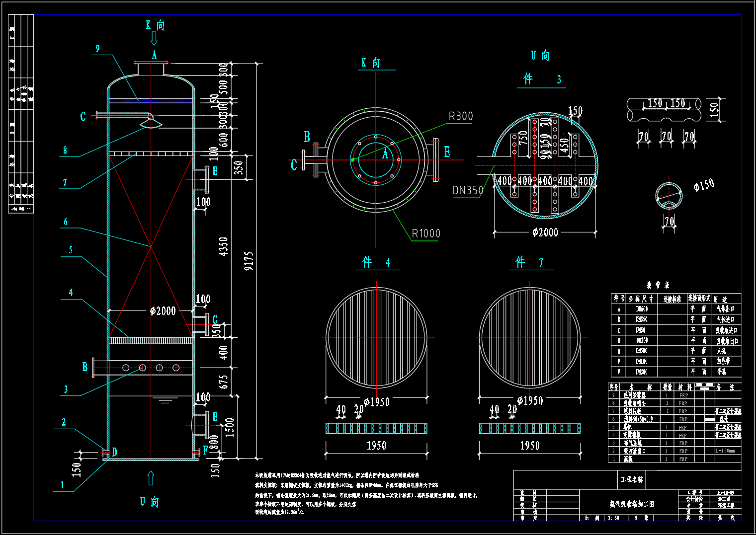Click the Φ1950 dimension under 件 7
This screenshot has height=535, width=756.
(530, 400)
